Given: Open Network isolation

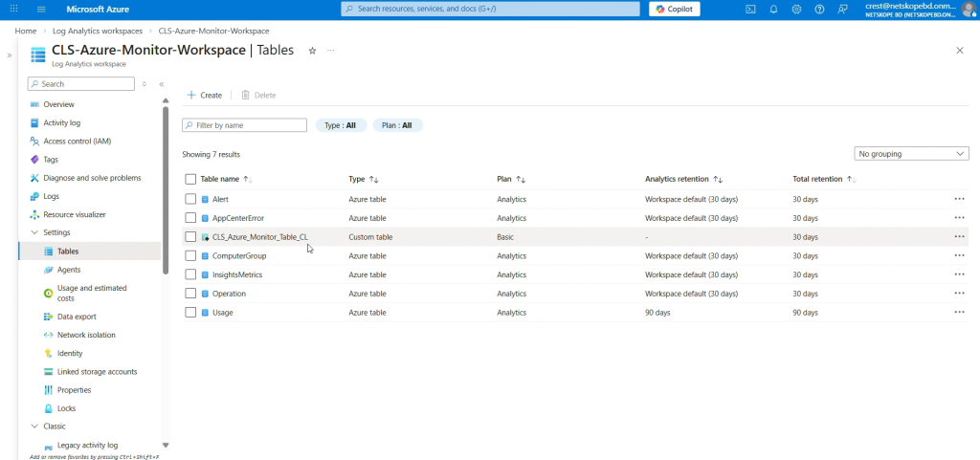Looking at the screenshot, I should pyautogui.click(x=86, y=335).
